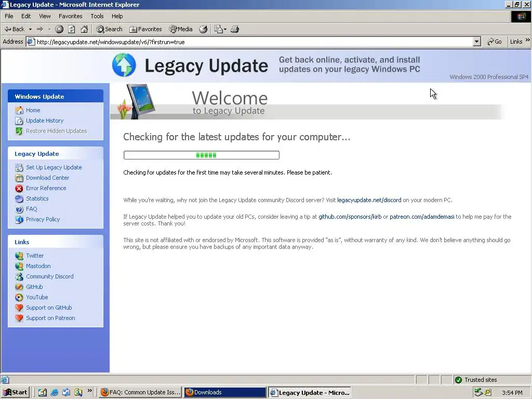This screenshot has width=532, height=399.
Task: Open the Privacy Policy link
Action: click(43, 219)
